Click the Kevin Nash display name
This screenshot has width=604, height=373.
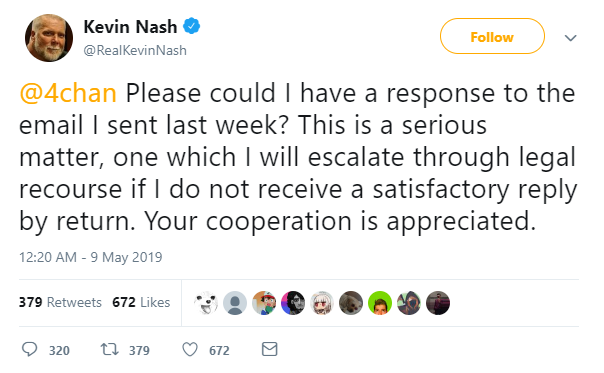(130, 27)
